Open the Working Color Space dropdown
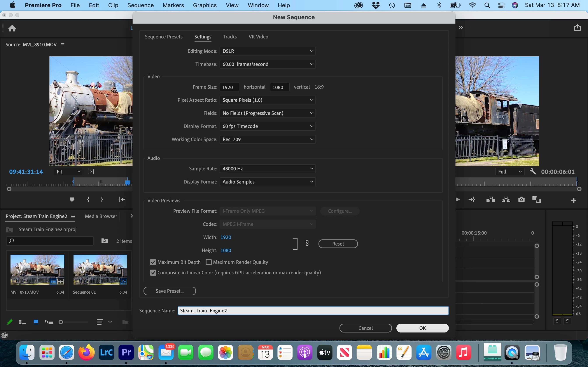The width and height of the screenshot is (588, 367). click(268, 139)
